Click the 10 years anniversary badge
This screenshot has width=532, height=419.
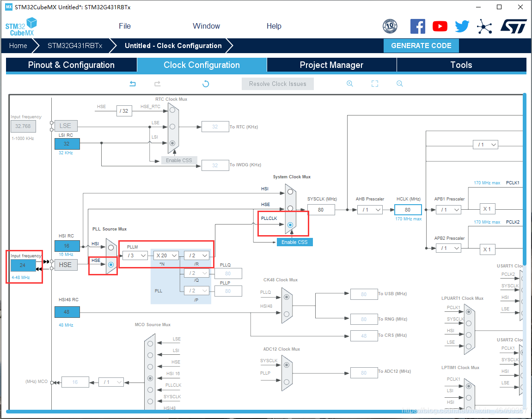pos(390,26)
